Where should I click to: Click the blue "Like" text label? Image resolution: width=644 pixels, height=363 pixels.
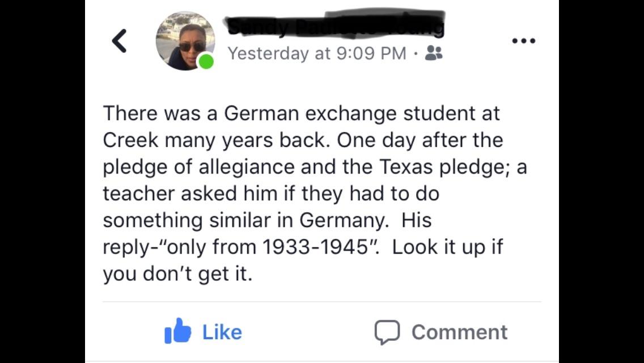coord(222,332)
